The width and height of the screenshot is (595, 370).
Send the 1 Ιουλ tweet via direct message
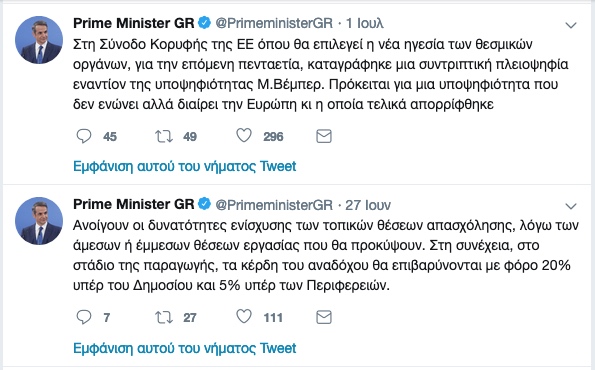coord(324,136)
